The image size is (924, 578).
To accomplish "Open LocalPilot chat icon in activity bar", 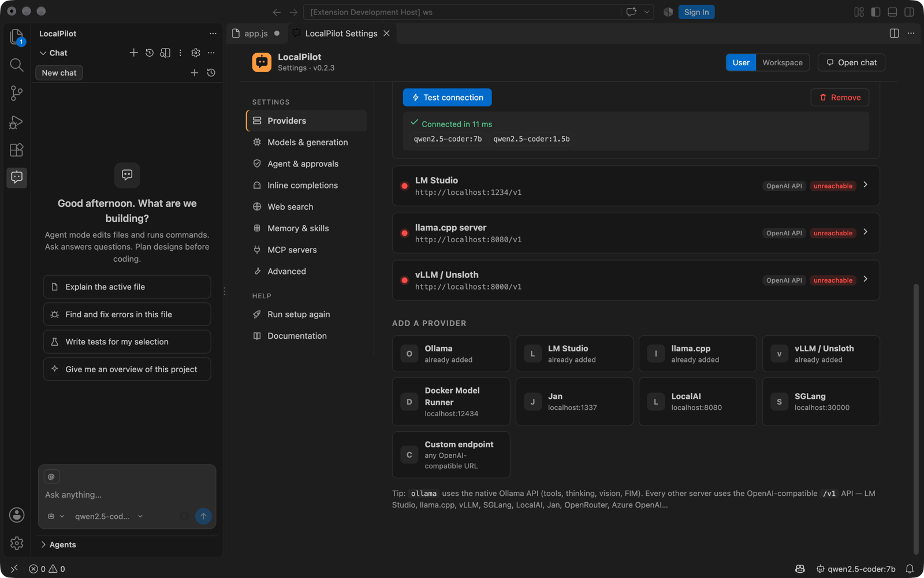I will (x=17, y=177).
